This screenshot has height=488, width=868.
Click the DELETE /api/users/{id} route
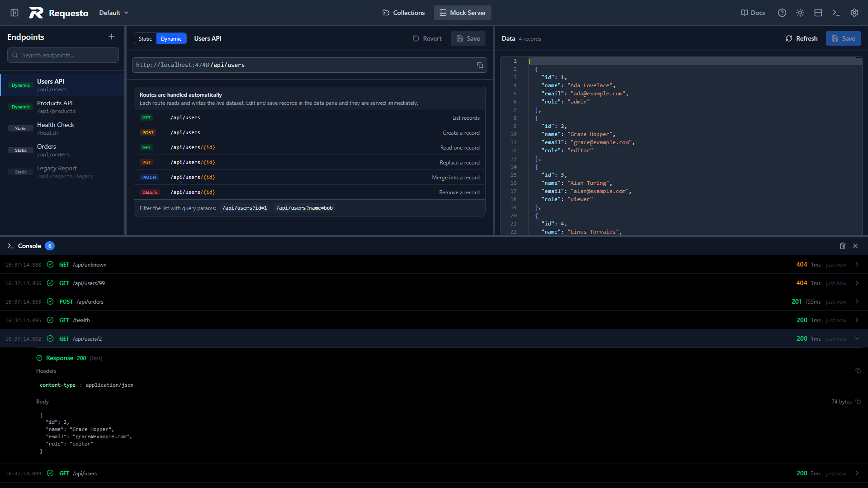click(x=310, y=192)
